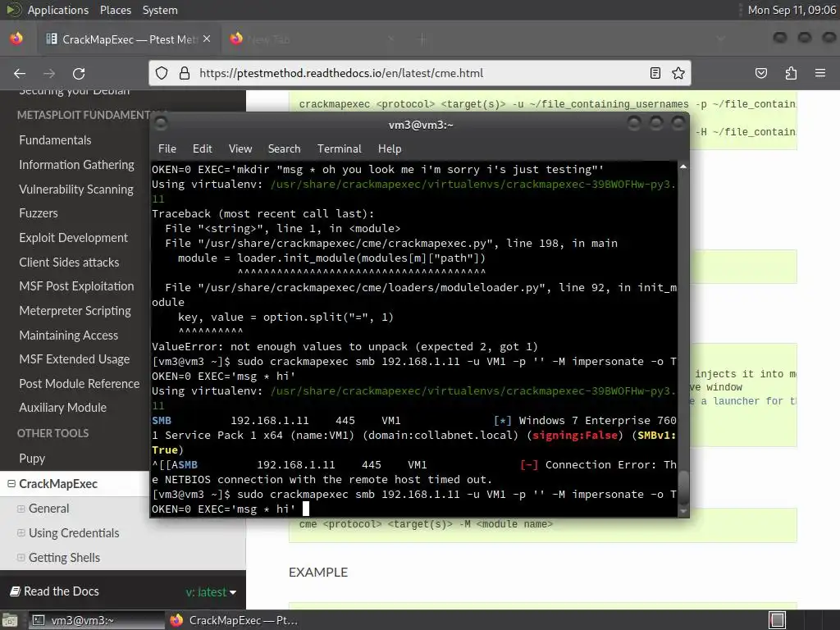The width and height of the screenshot is (840, 630).
Task: Expand the Getting Shells subsection
Action: click(x=21, y=558)
